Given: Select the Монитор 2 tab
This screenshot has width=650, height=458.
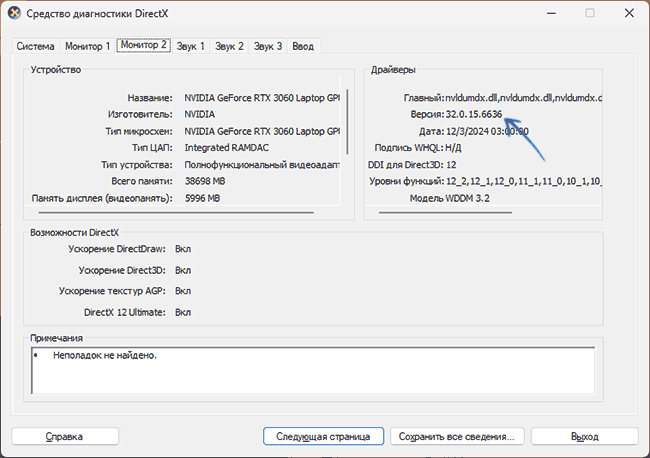Looking at the screenshot, I should point(142,46).
